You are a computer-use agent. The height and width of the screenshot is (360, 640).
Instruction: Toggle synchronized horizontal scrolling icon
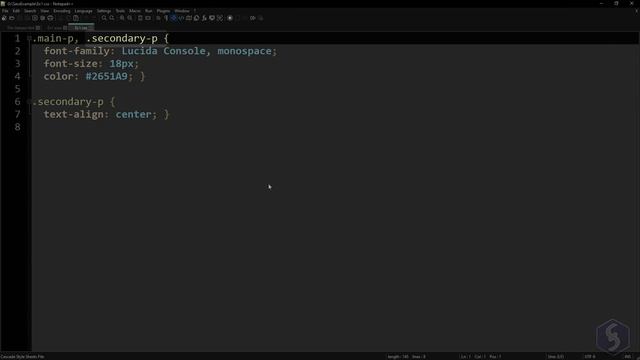pos(148,18)
